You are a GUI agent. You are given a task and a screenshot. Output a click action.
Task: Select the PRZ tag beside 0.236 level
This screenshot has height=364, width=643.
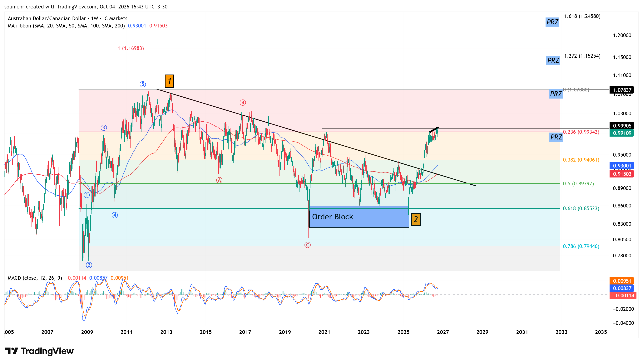[x=556, y=137]
